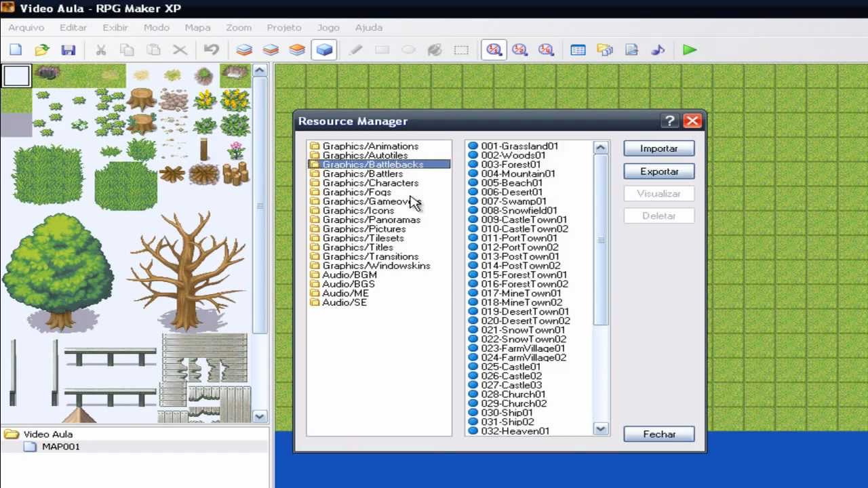The width and height of the screenshot is (868, 488).
Task: Set the 1:2 zoom magnifier icon
Action: pos(520,50)
